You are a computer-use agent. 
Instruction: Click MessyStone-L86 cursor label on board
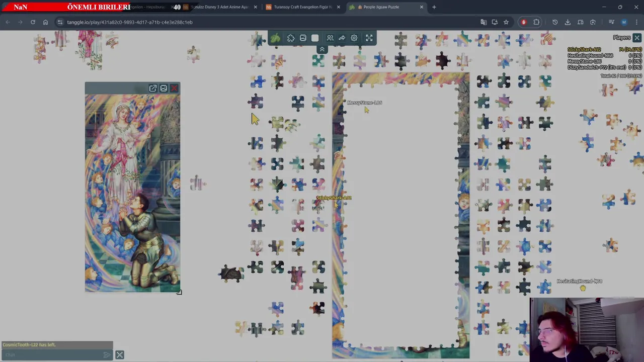(364, 103)
